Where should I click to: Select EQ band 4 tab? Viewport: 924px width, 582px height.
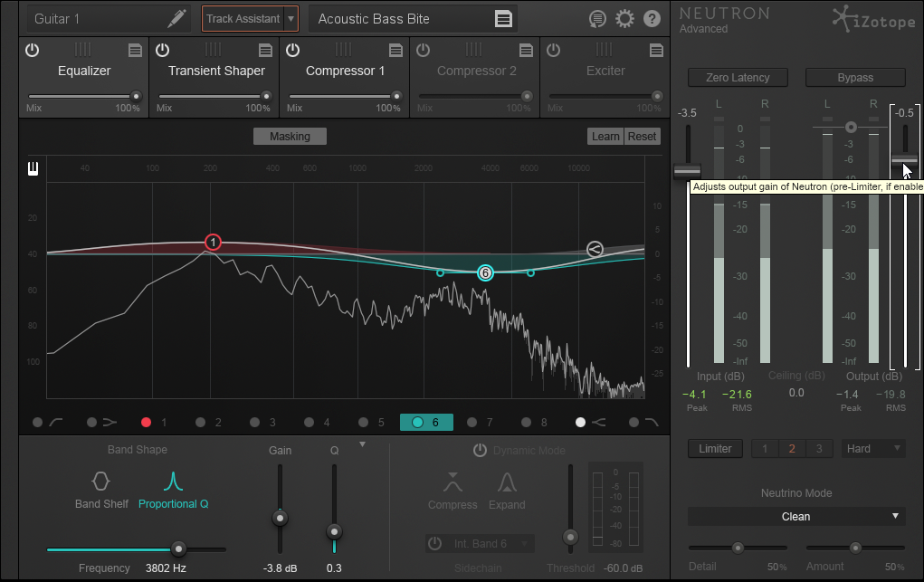[318, 422]
